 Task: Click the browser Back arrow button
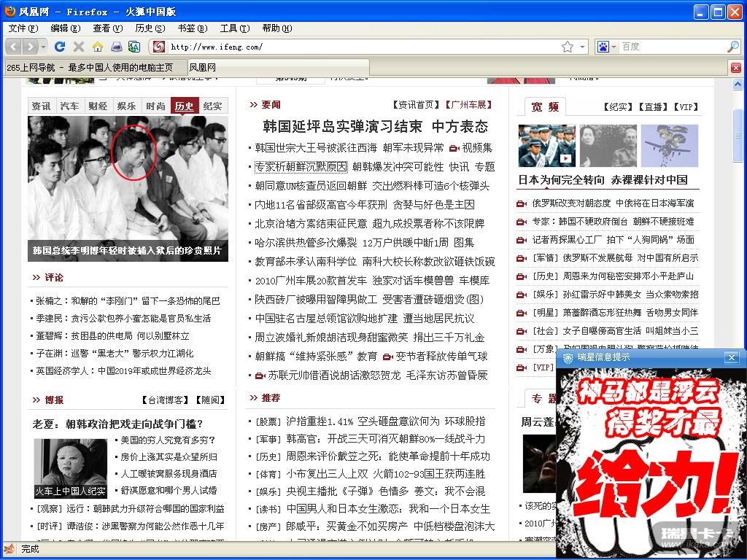tap(13, 47)
